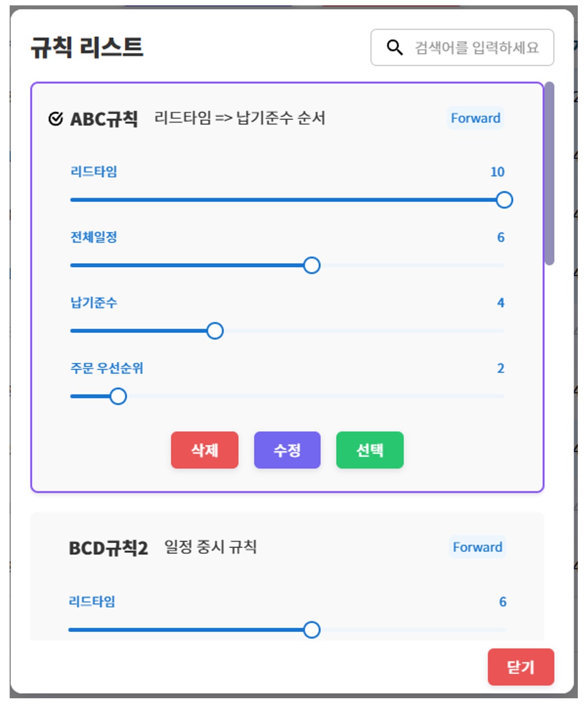This screenshot has height=709, width=588.
Task: Click the Forward badge on ABC규칙
Action: (x=476, y=119)
